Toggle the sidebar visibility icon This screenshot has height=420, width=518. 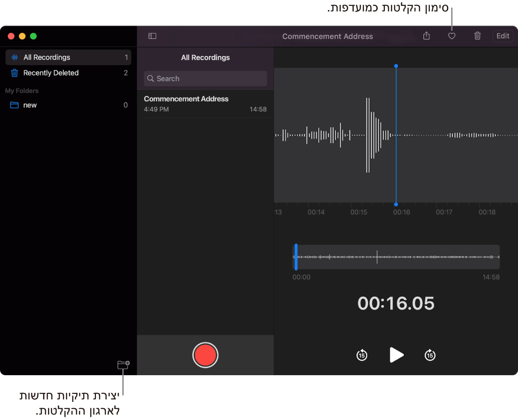(152, 36)
